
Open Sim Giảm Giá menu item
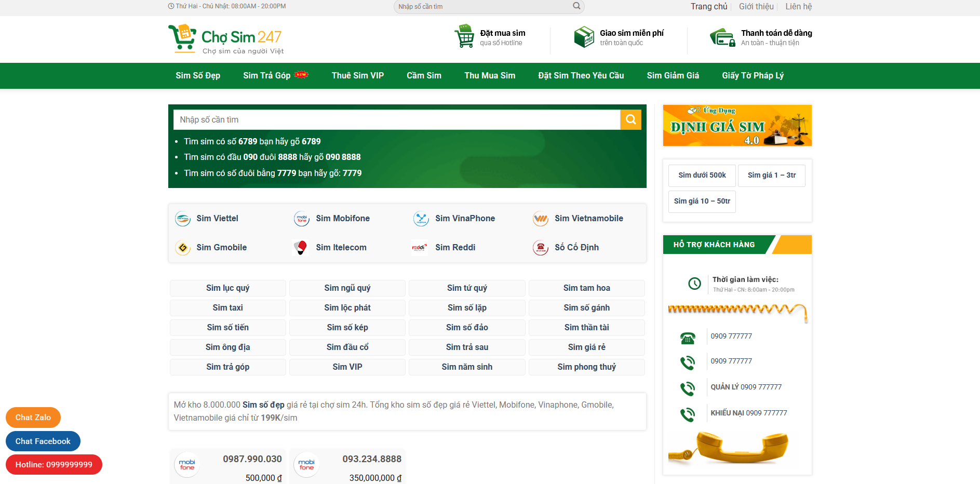point(673,76)
